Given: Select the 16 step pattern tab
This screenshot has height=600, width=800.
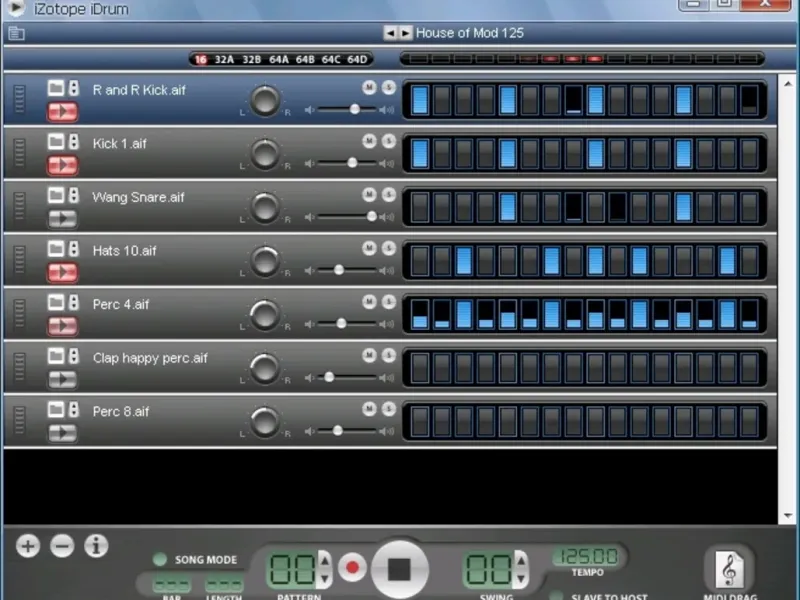Looking at the screenshot, I should [201, 60].
